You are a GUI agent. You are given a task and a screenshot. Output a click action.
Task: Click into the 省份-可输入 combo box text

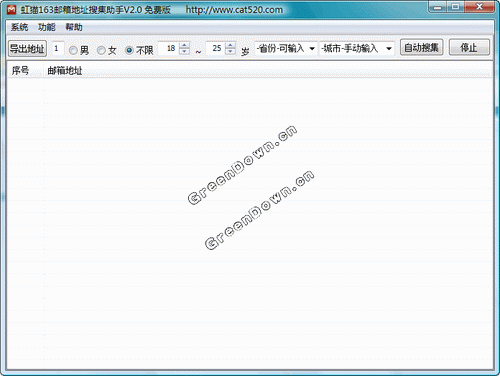point(281,49)
